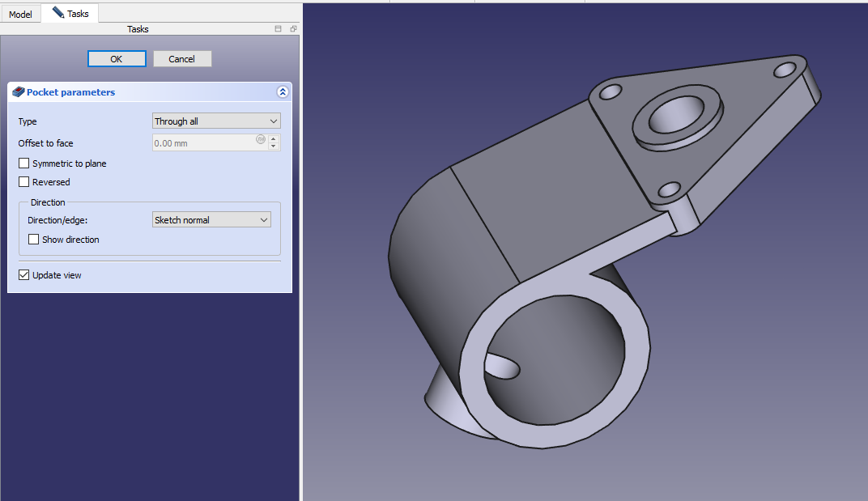This screenshot has height=501, width=868.
Task: Check the Reversed option
Action: click(24, 182)
